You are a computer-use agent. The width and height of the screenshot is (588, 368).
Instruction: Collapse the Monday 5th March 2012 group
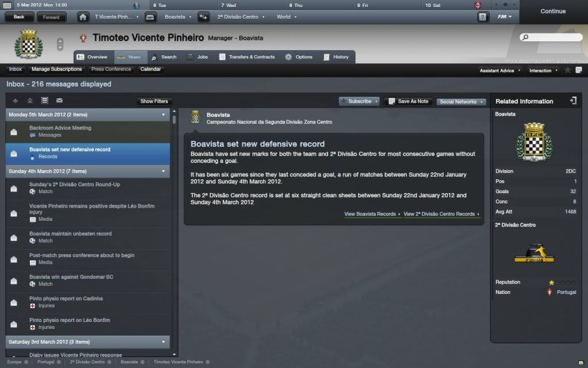(163, 114)
